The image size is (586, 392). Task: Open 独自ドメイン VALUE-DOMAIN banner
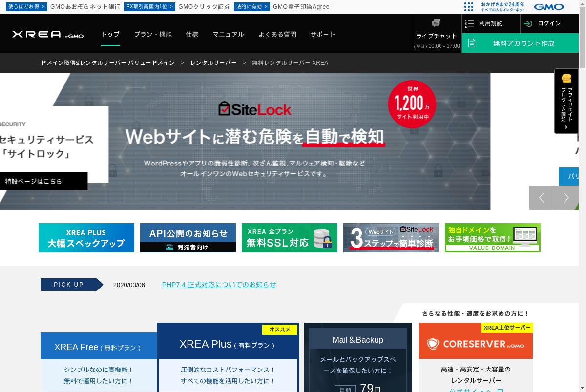pyautogui.click(x=493, y=238)
